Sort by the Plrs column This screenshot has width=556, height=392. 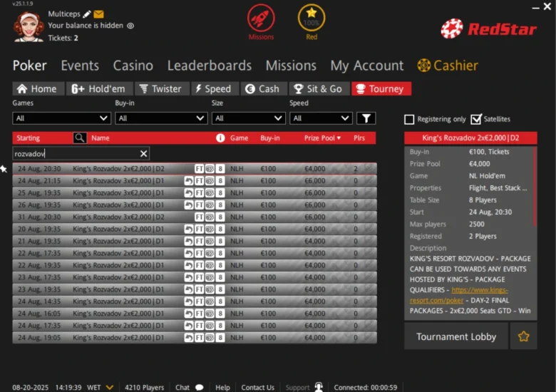pos(359,138)
